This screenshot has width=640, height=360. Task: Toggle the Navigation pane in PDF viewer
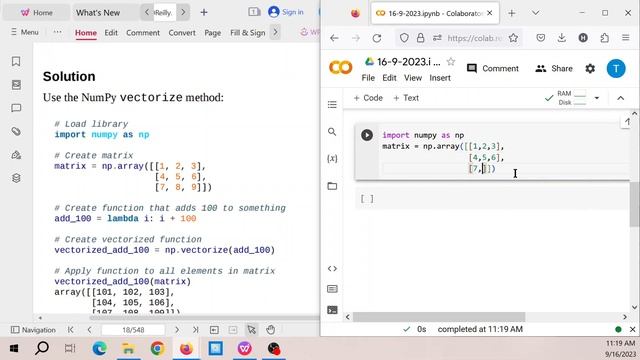(x=33, y=330)
